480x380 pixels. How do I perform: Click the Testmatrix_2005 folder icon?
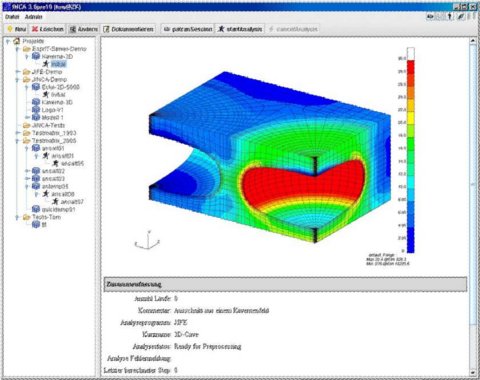pos(27,141)
